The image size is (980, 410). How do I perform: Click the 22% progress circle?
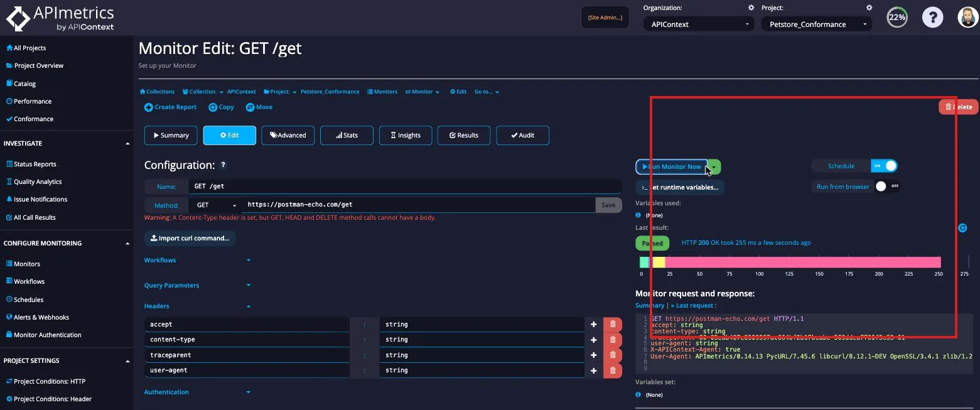pos(897,18)
